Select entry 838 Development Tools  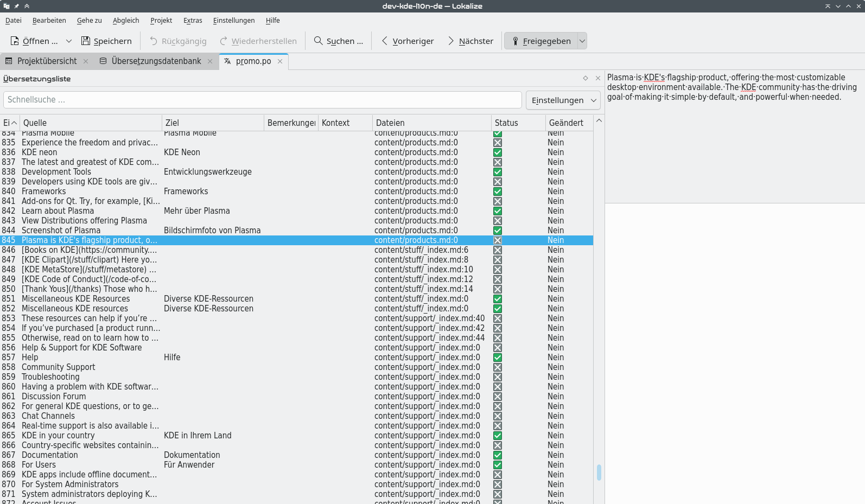296,172
